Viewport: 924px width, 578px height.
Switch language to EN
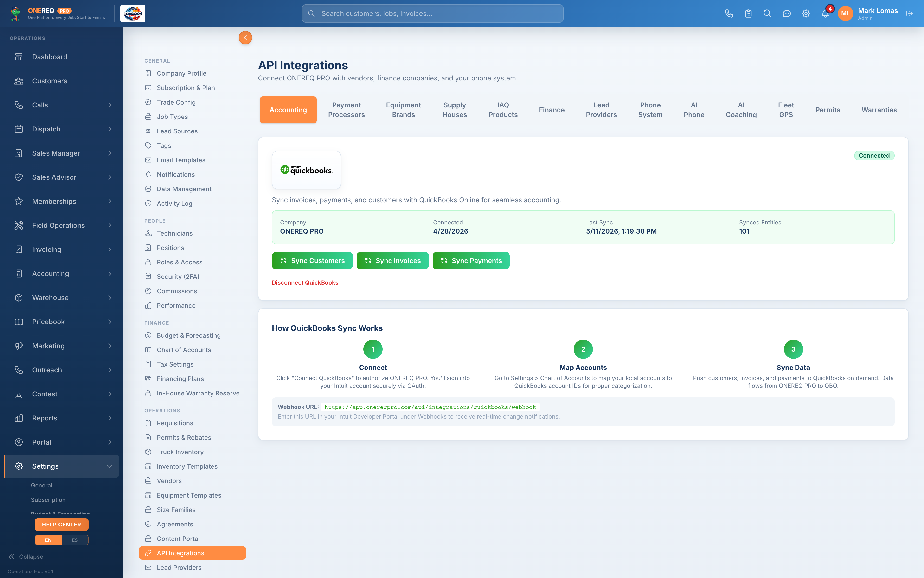(x=48, y=540)
